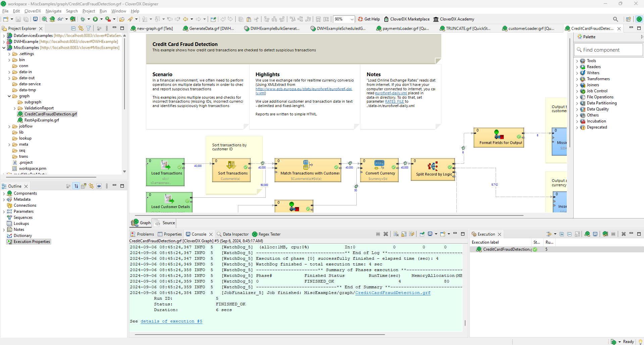Screen dimensions: 644x345
Task: Click the Get Help button
Action: [x=369, y=19]
